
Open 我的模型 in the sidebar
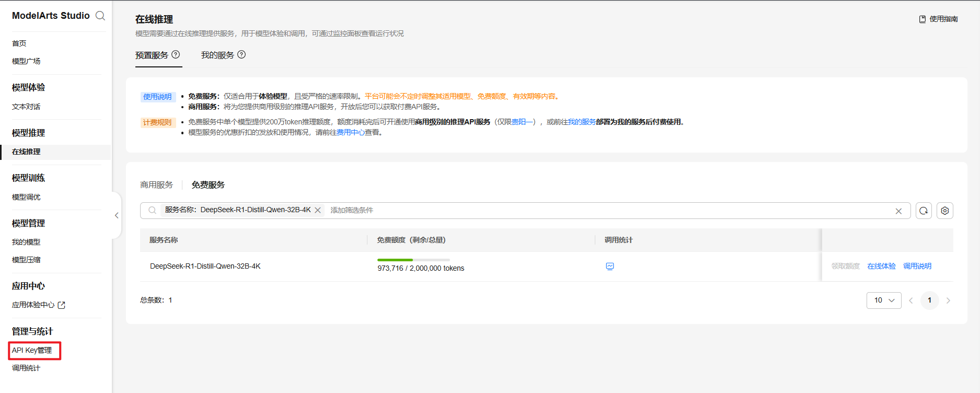pos(26,242)
